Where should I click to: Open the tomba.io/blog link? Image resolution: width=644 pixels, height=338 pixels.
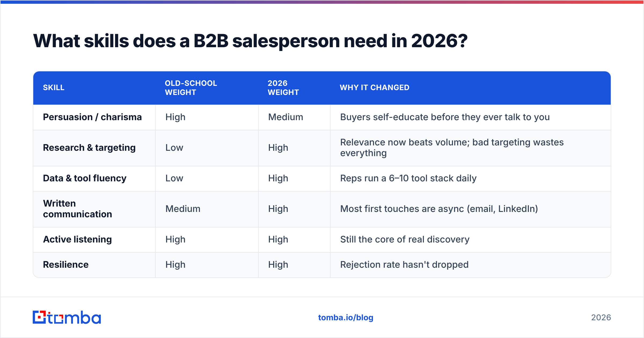pos(346,318)
